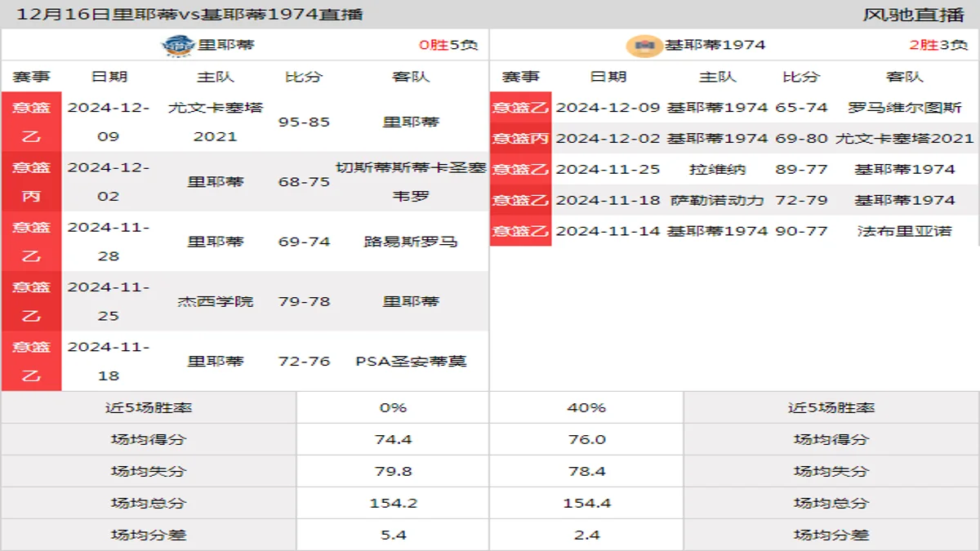The width and height of the screenshot is (980, 551).
Task: Select home team 拉维纳
Action: tap(718, 169)
